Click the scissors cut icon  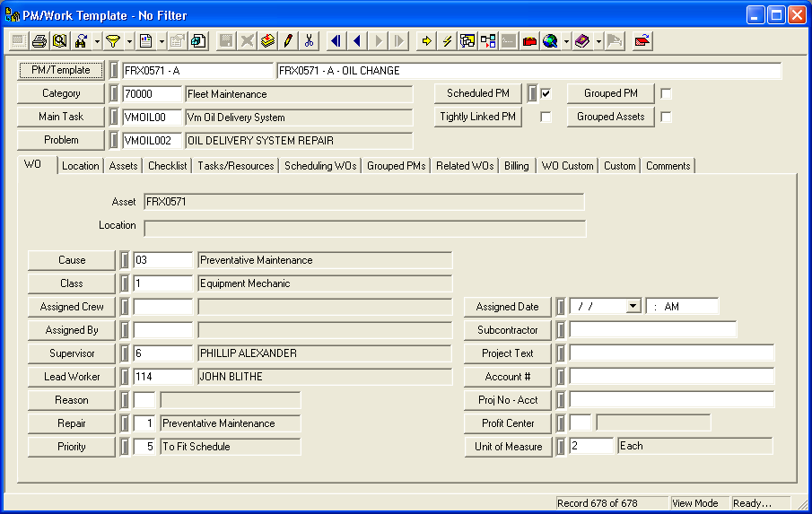(310, 41)
